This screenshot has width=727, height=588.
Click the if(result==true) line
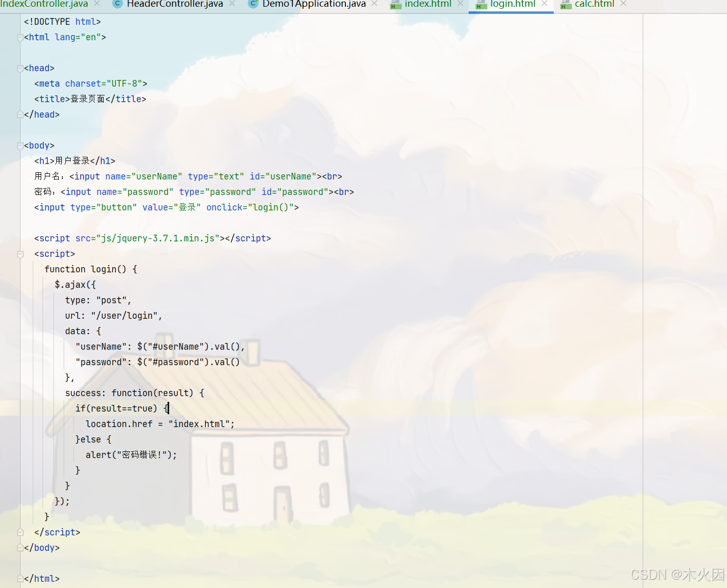(x=122, y=409)
